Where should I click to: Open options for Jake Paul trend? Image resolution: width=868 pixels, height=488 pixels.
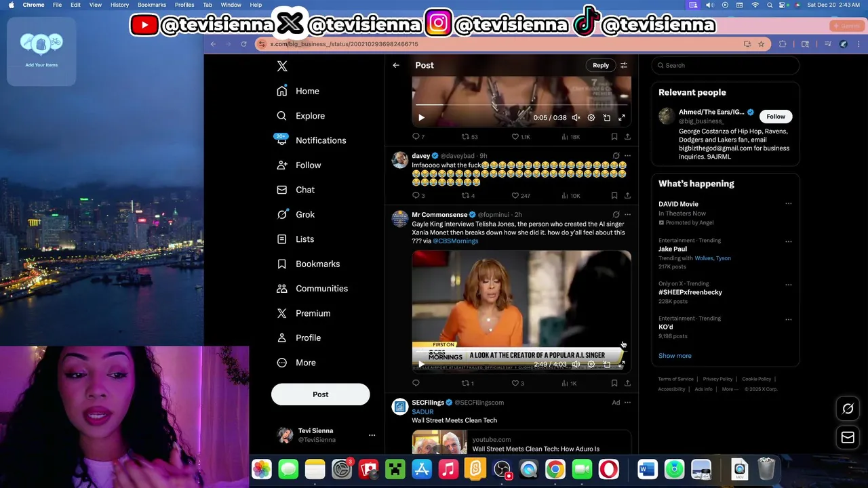[789, 241]
